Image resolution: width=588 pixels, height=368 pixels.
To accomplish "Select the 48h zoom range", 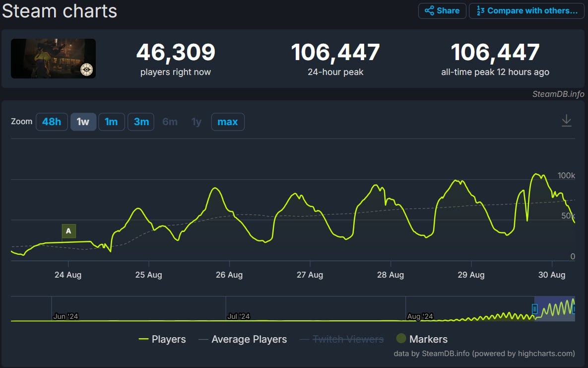I will pyautogui.click(x=52, y=122).
